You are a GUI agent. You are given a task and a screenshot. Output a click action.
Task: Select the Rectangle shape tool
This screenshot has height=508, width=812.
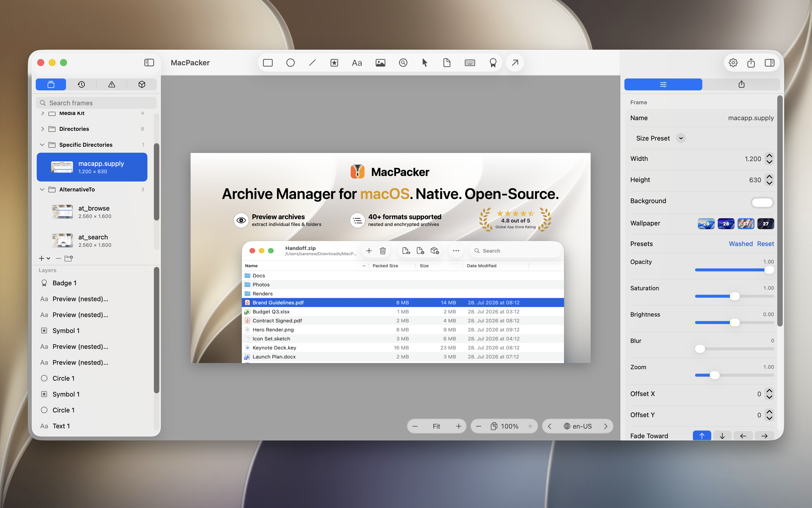[268, 63]
